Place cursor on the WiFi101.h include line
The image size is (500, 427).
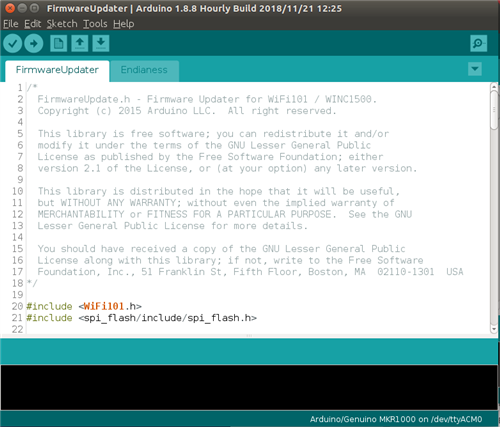84,306
